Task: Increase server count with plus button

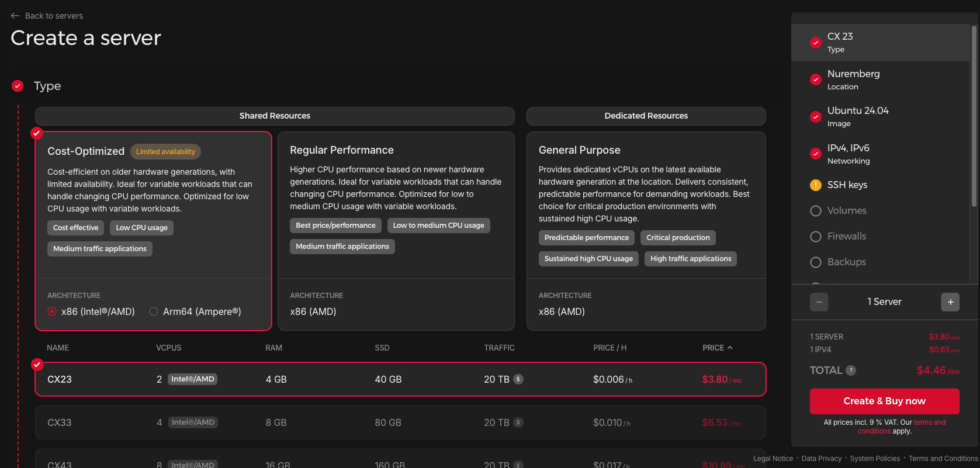Action: click(x=950, y=302)
